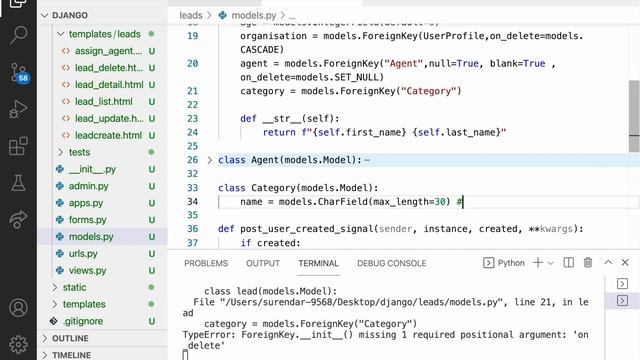Open the share arrow view in activity bar
The image size is (640, 360).
18,220
